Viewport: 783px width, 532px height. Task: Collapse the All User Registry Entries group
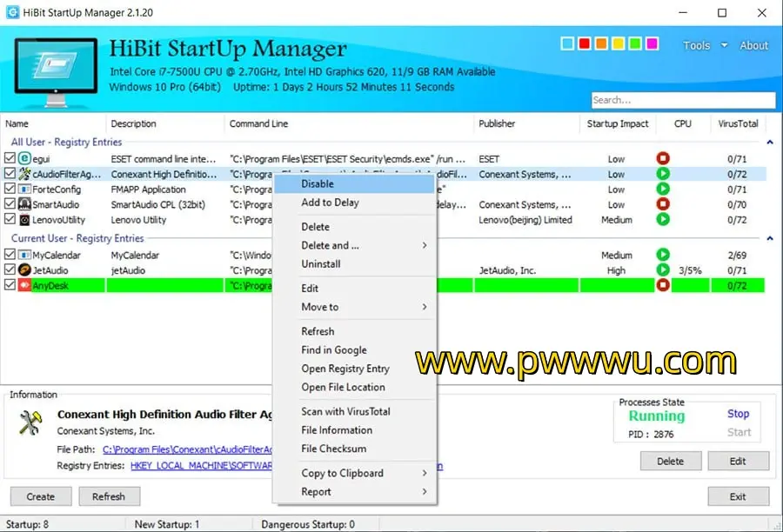tap(768, 143)
